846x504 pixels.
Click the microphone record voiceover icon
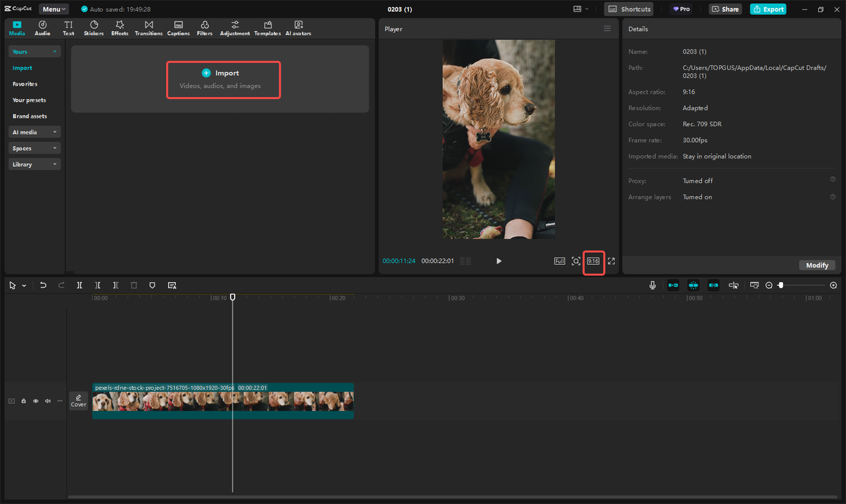[652, 285]
